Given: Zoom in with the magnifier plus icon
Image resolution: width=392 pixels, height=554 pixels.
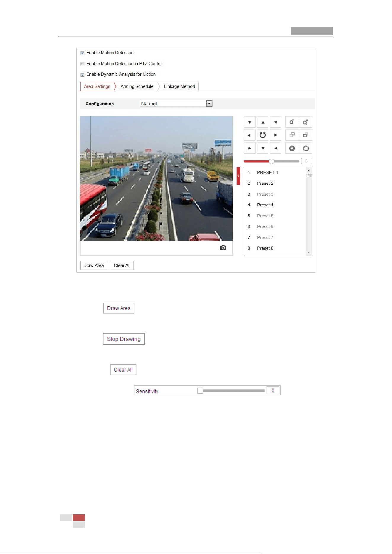Looking at the screenshot, I should tap(306, 122).
